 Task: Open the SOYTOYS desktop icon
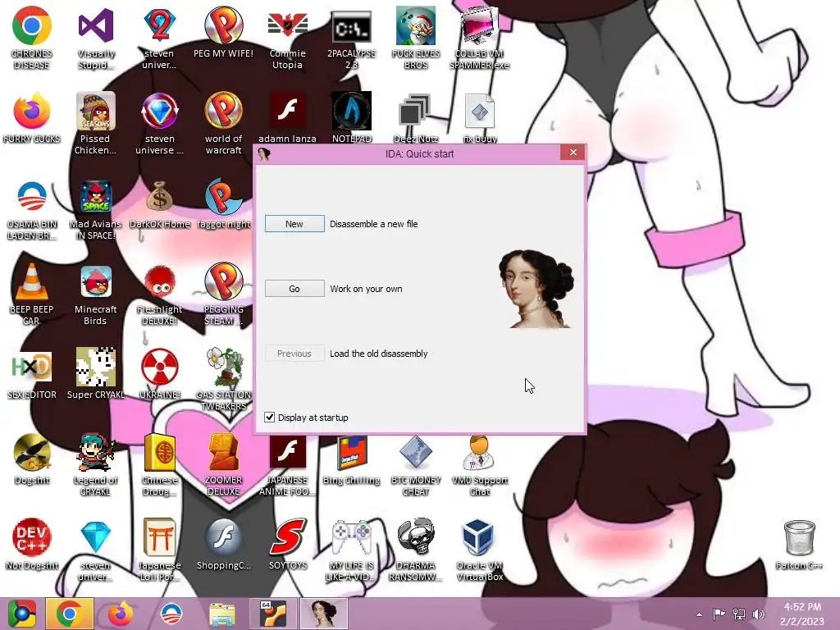click(x=287, y=544)
